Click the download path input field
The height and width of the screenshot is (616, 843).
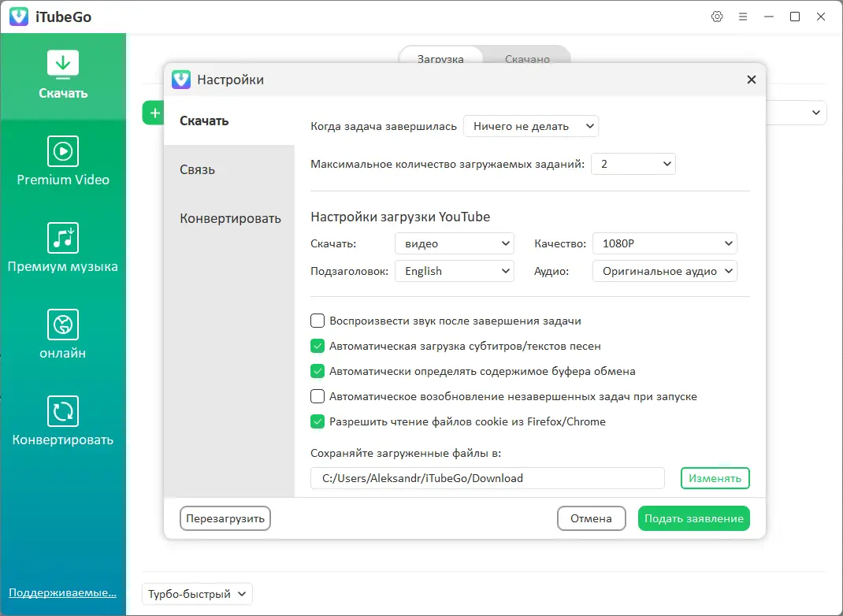[x=487, y=478]
